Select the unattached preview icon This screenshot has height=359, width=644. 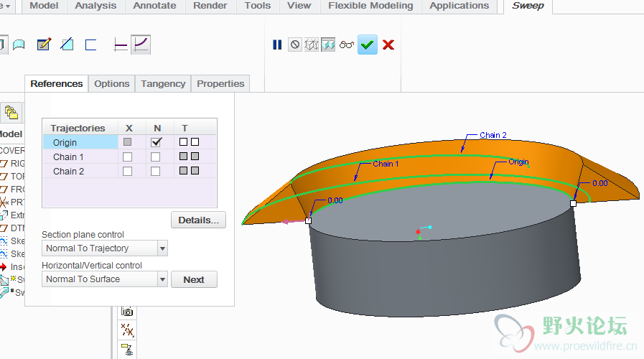[312, 45]
